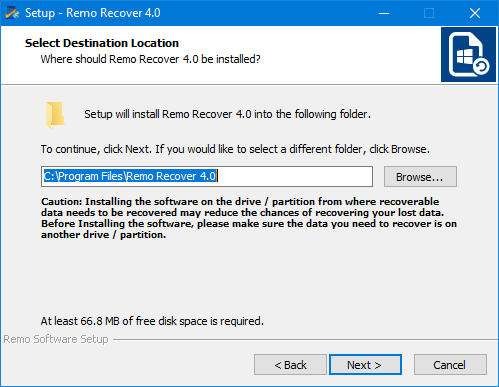Close the Setup window with X
This screenshot has width=499, height=387.
pyautogui.click(x=475, y=13)
